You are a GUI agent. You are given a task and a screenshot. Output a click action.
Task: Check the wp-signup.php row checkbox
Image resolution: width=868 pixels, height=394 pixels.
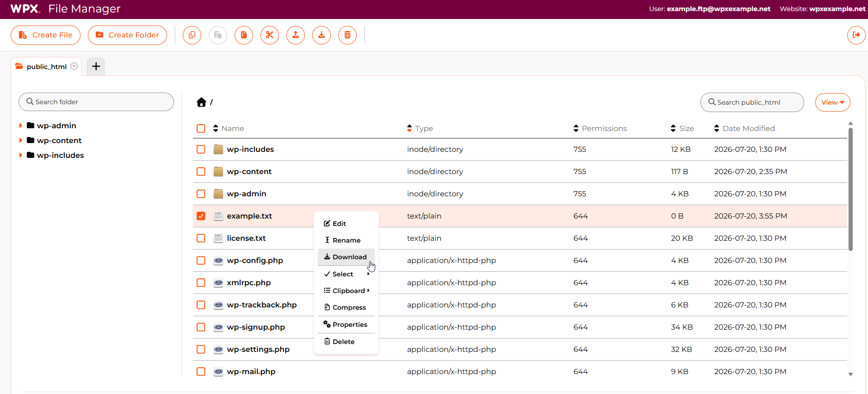coord(201,327)
